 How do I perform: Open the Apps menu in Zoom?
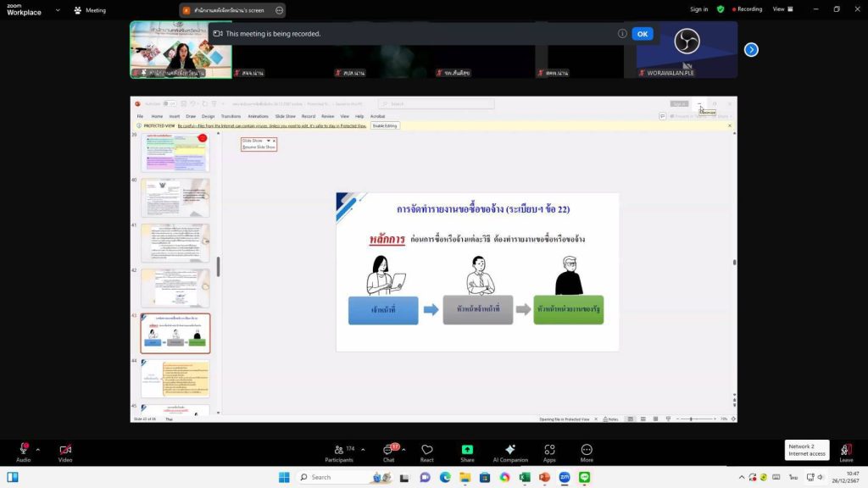[549, 449]
